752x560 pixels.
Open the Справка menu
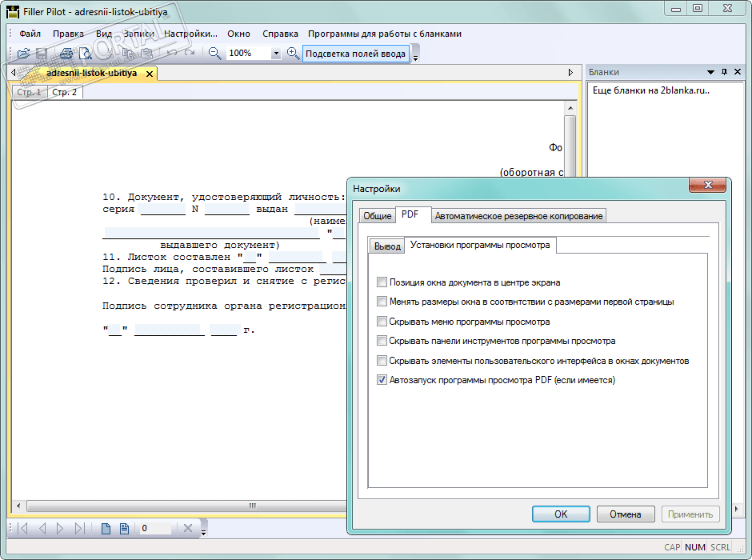click(280, 34)
